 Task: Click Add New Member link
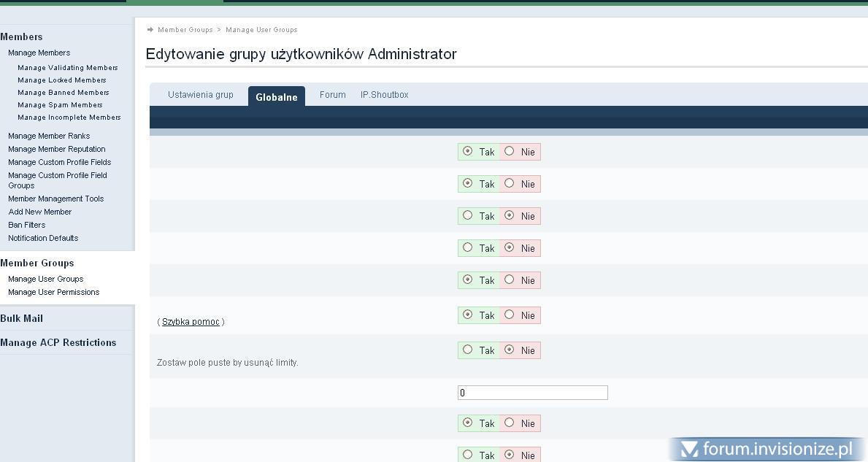click(x=39, y=212)
